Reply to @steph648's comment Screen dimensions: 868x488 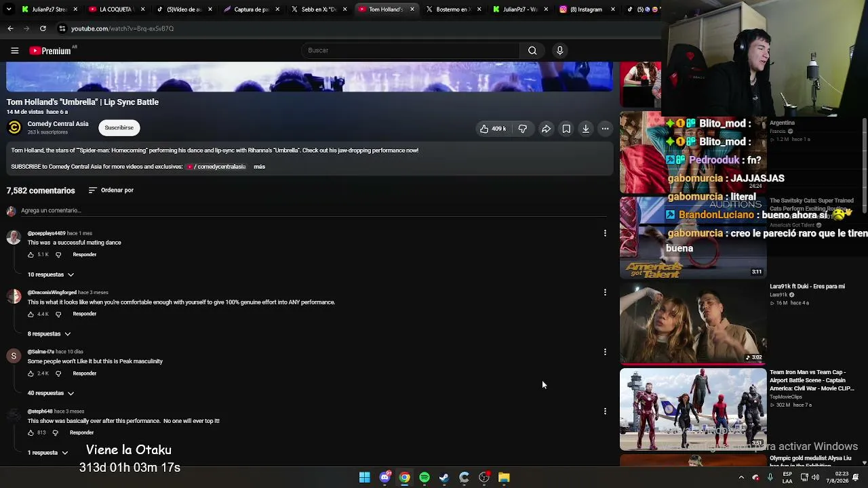pos(81,432)
